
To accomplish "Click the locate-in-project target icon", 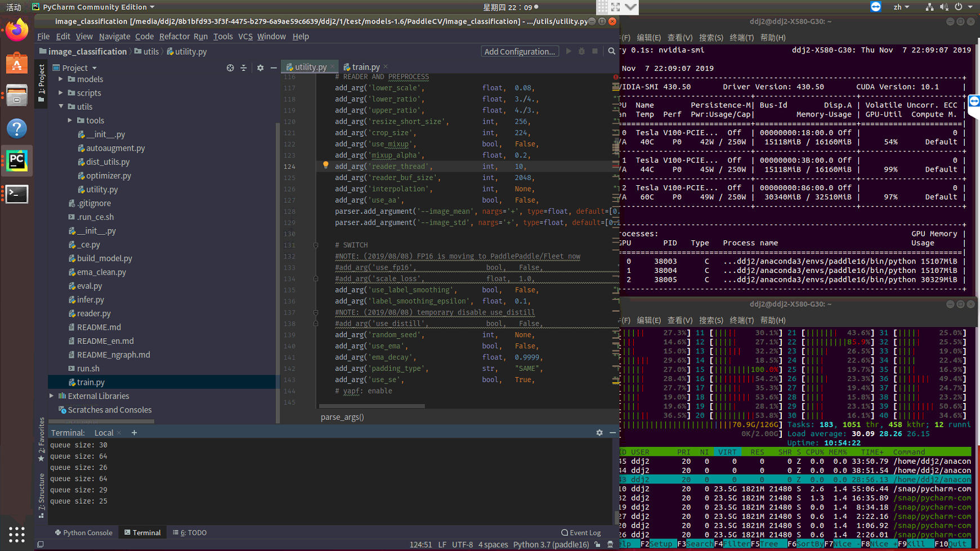I will coord(230,68).
